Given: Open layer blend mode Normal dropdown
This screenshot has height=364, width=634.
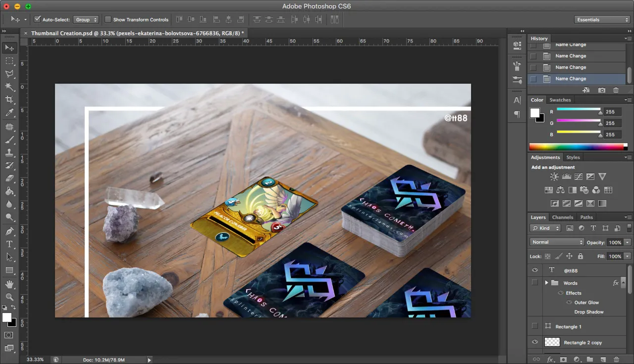Looking at the screenshot, I should [557, 242].
